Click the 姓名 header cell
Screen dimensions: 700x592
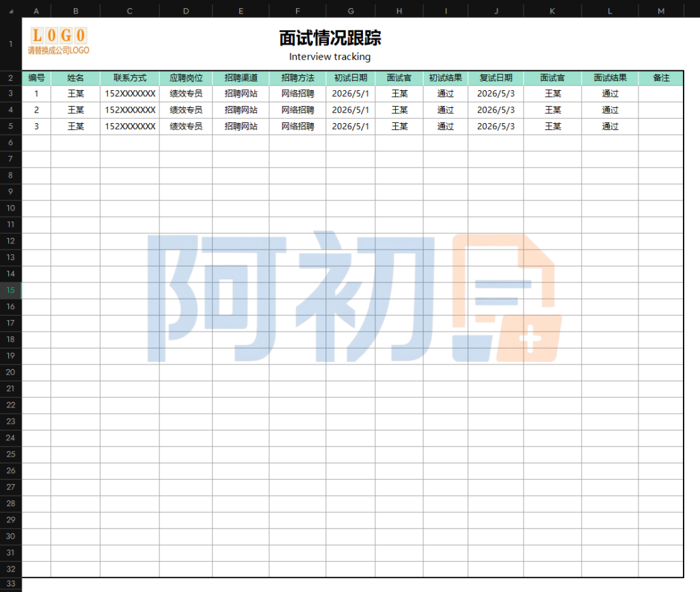point(75,78)
